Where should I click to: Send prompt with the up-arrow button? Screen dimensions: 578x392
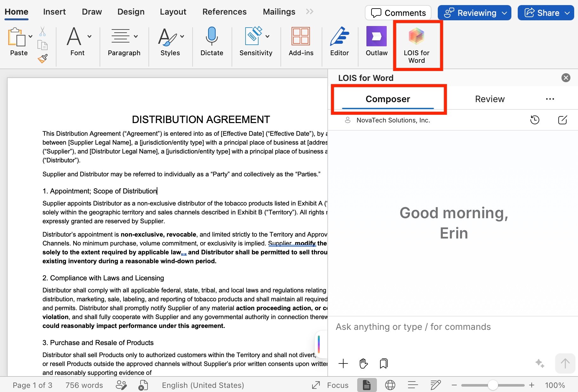tap(565, 363)
